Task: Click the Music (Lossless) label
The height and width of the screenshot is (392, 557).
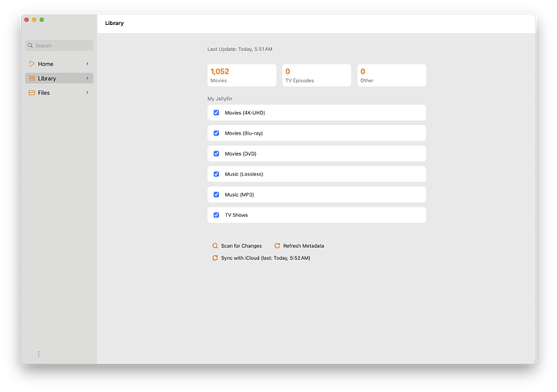Action: [x=244, y=174]
